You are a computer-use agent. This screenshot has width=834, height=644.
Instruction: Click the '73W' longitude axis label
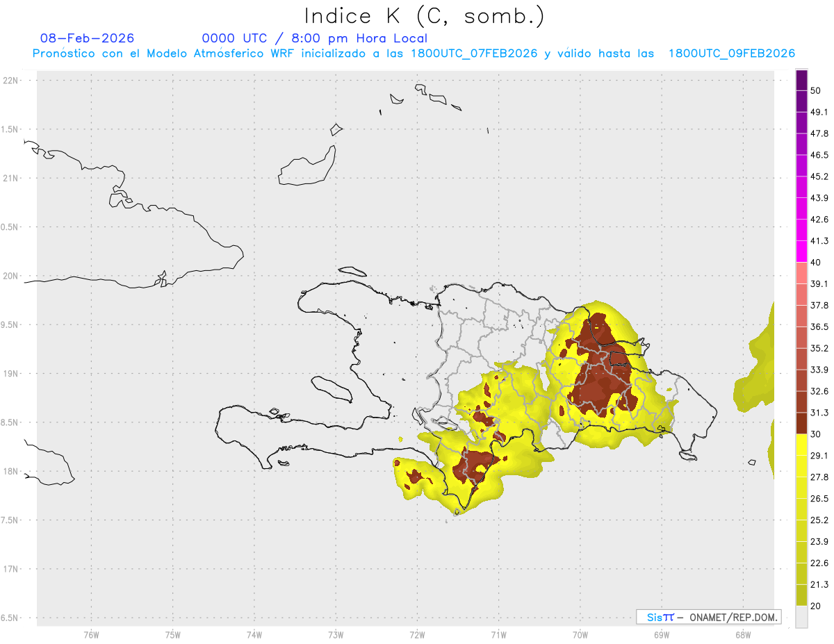336,635
